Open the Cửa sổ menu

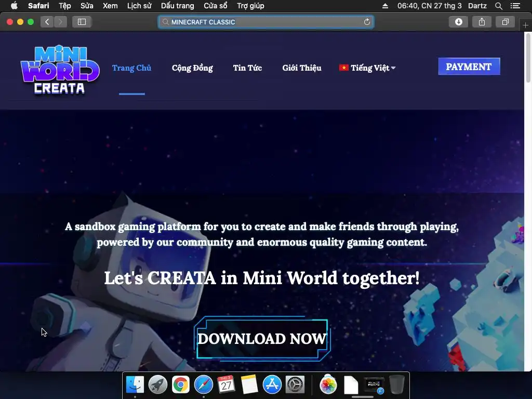(216, 6)
